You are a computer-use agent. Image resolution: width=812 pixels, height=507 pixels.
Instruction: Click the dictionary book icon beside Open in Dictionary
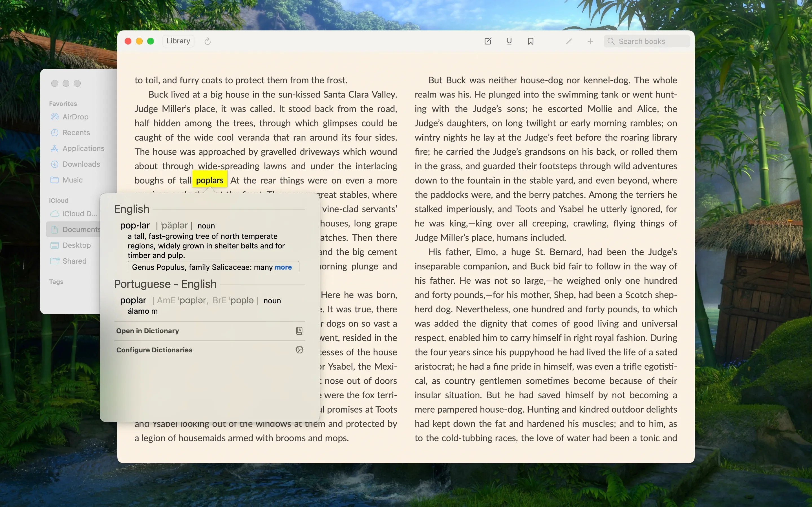coord(299,331)
